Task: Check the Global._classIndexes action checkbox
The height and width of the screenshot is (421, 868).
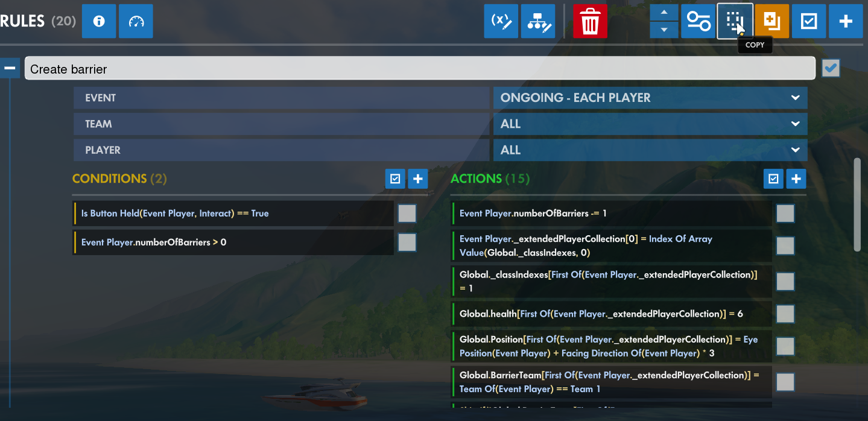Action: (785, 281)
